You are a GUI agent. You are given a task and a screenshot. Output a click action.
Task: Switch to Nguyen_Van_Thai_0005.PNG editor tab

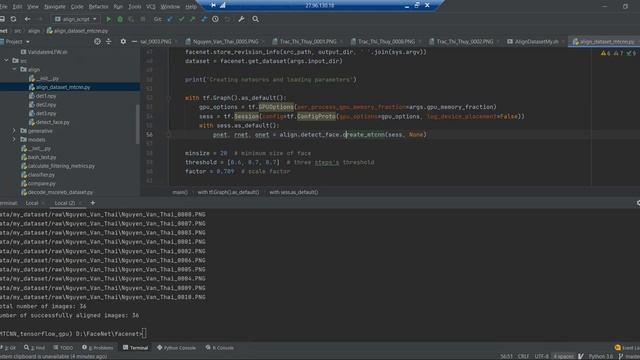coord(225,42)
